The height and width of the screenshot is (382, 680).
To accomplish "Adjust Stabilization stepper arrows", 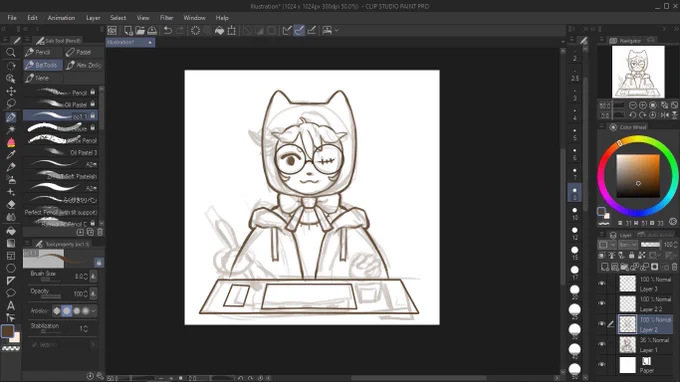I will (85, 329).
